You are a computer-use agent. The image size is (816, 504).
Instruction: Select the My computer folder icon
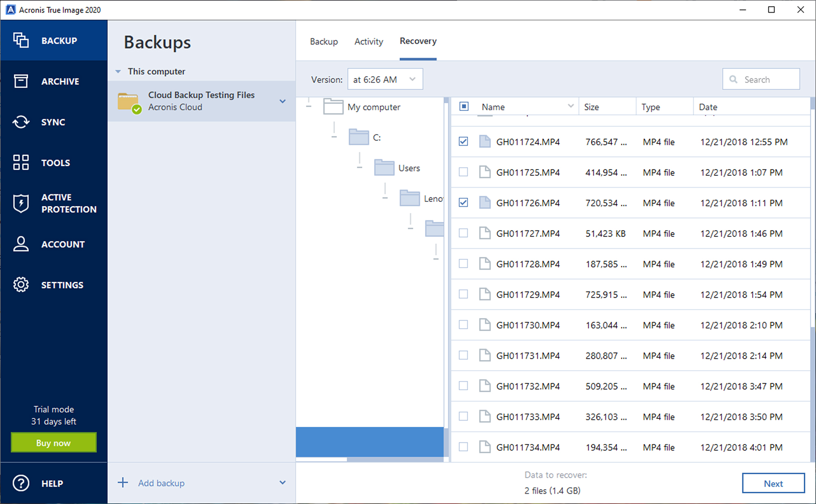click(333, 106)
